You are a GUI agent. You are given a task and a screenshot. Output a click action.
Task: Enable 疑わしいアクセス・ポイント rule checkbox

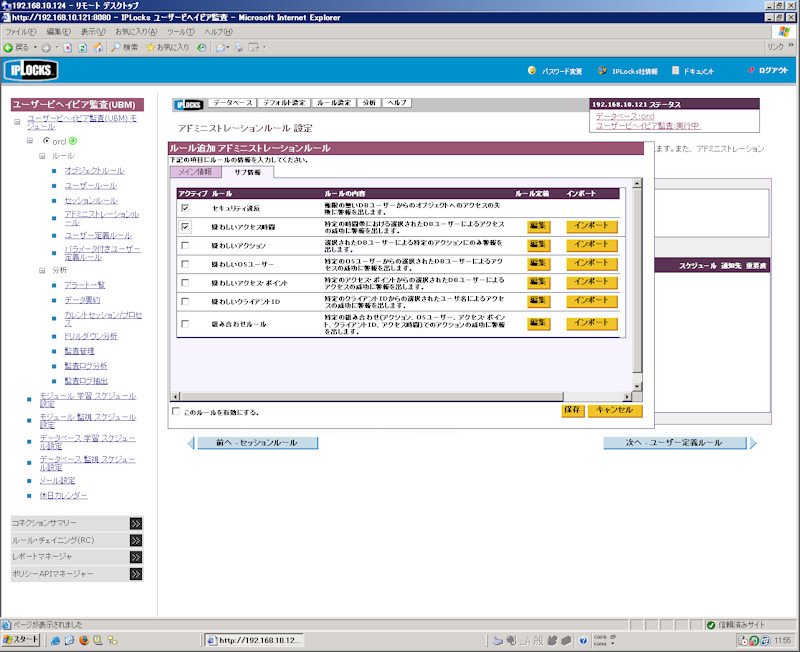pos(185,283)
